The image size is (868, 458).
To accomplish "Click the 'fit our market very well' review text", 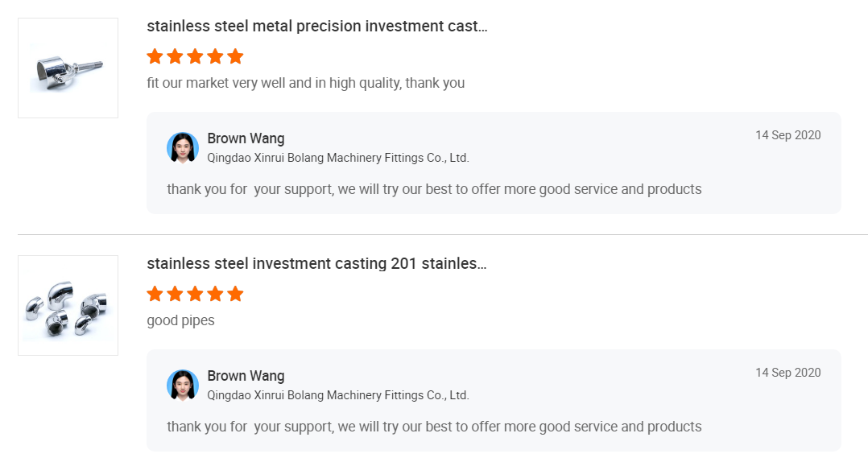I will (x=305, y=83).
